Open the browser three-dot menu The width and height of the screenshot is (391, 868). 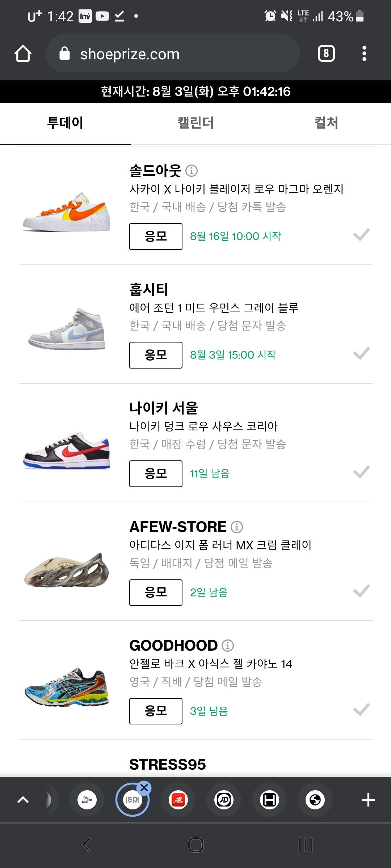pos(364,54)
